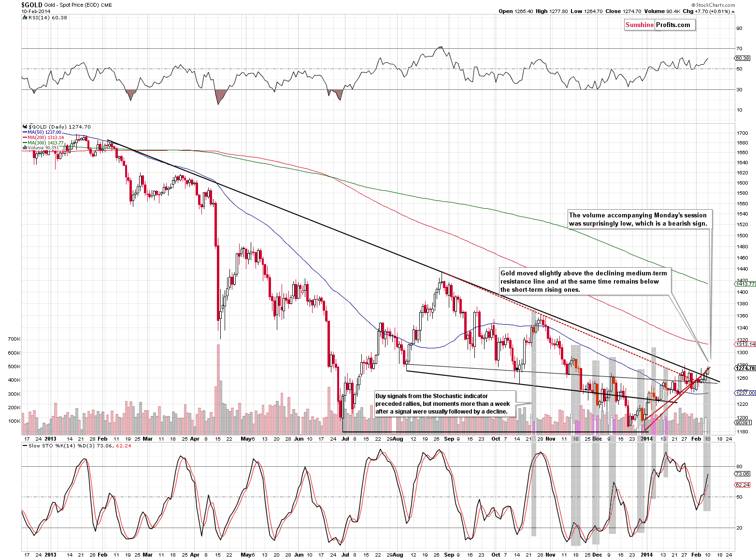756x559 pixels.
Task: Click the Sunshine Profits.com logo
Action: (659, 25)
